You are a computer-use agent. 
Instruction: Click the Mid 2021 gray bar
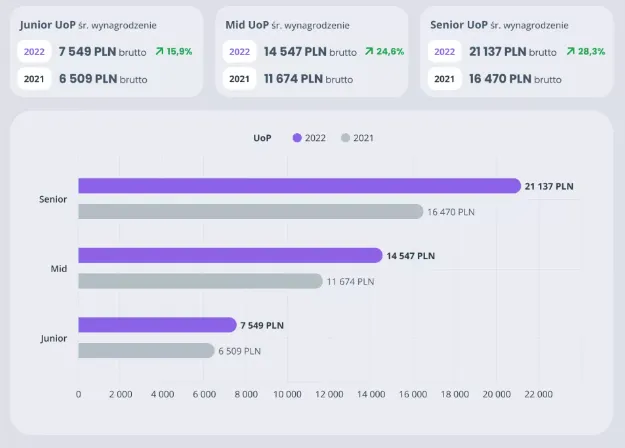(200, 281)
